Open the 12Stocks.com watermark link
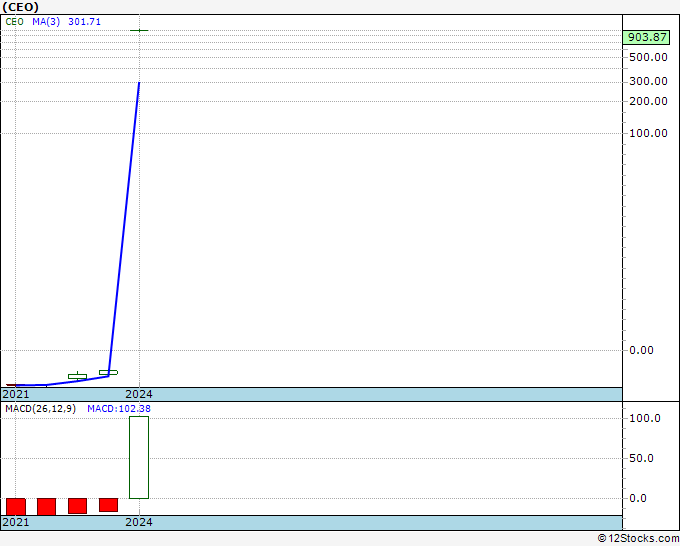The height and width of the screenshot is (546, 680). pyautogui.click(x=638, y=539)
